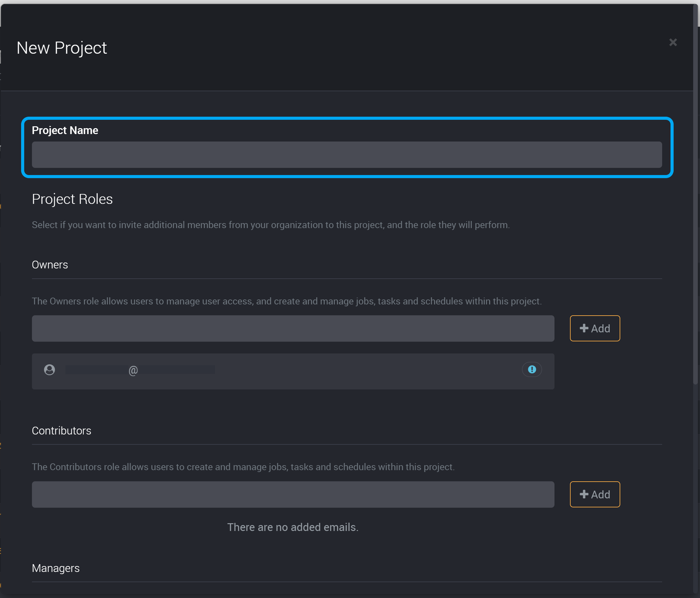Click 'There are no added emails.' text
The height and width of the screenshot is (598, 700).
click(293, 527)
